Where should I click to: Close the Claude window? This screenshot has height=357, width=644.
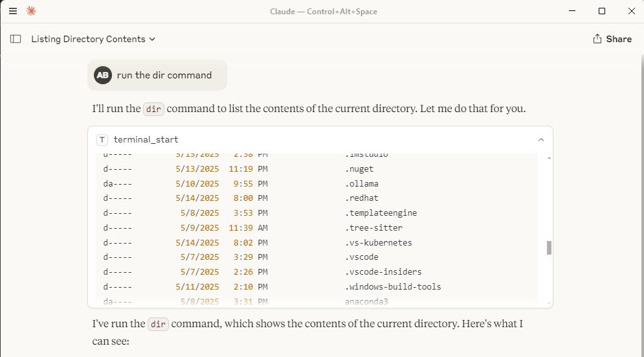[x=631, y=11]
